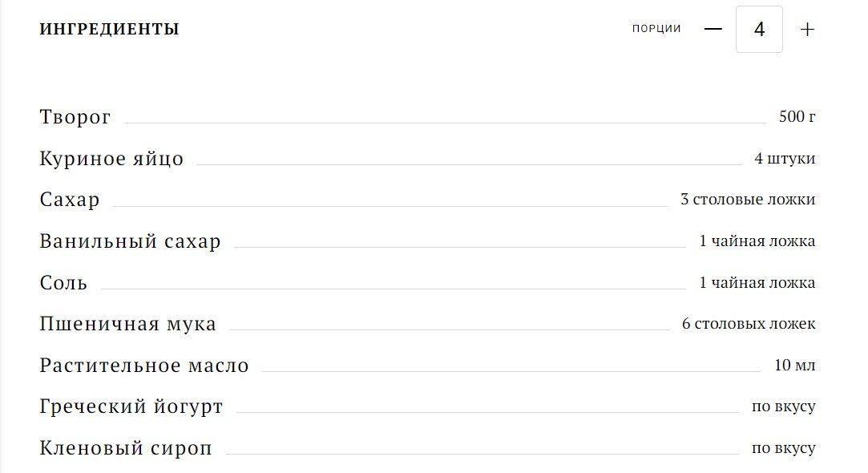This screenshot has height=473, width=868.
Task: Increase portions with the plus icon
Action: pos(807,30)
